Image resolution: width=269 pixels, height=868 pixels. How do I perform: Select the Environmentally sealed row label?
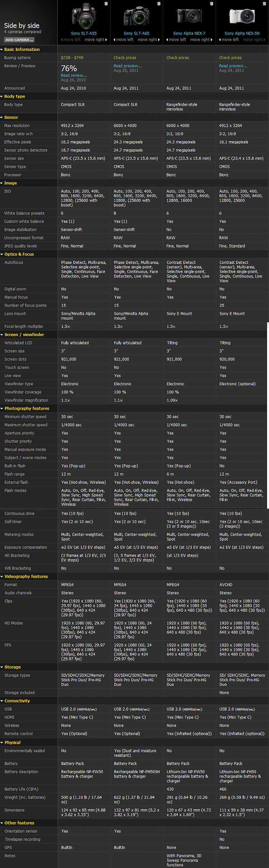tap(25, 751)
